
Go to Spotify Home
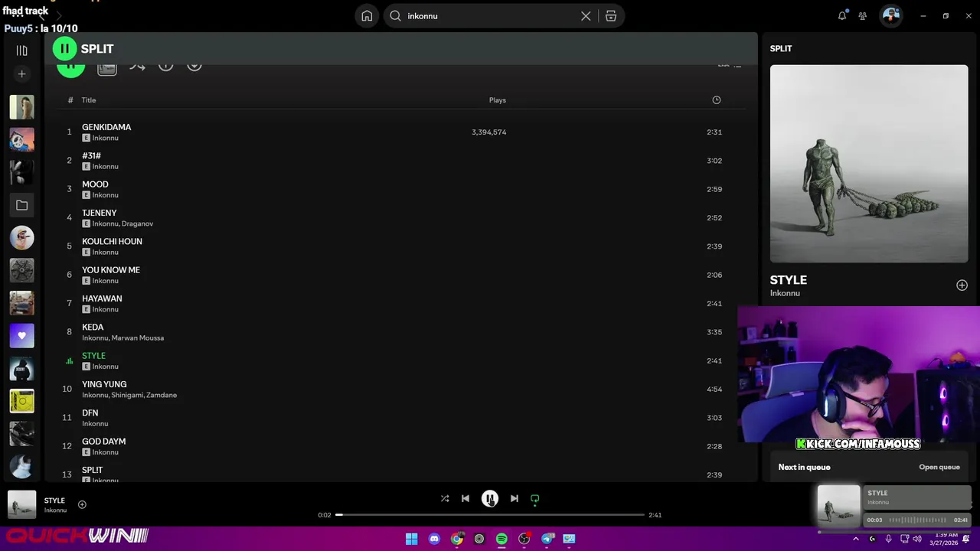coord(367,15)
